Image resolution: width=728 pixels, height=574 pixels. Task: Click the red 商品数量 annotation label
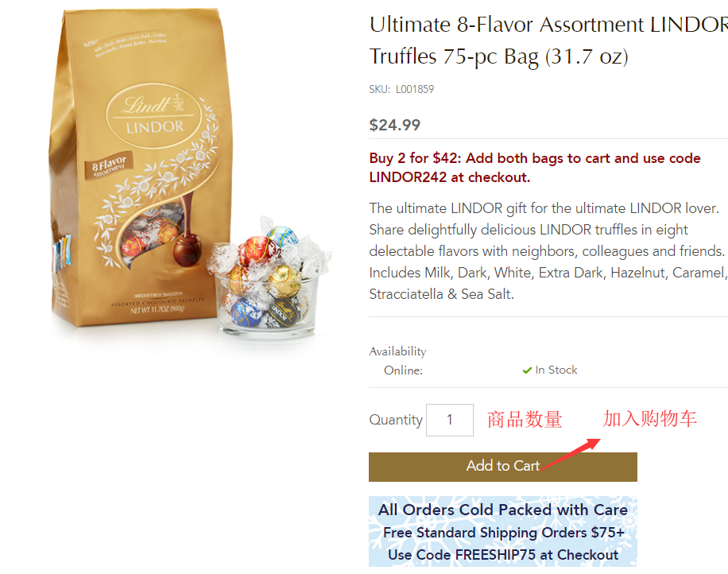tap(525, 419)
